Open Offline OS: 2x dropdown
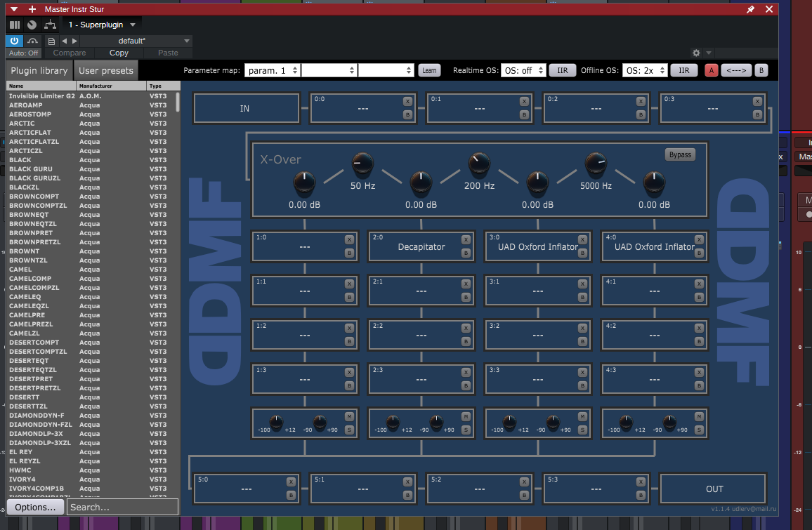Viewport: 812px width, 530px height. pyautogui.click(x=645, y=70)
